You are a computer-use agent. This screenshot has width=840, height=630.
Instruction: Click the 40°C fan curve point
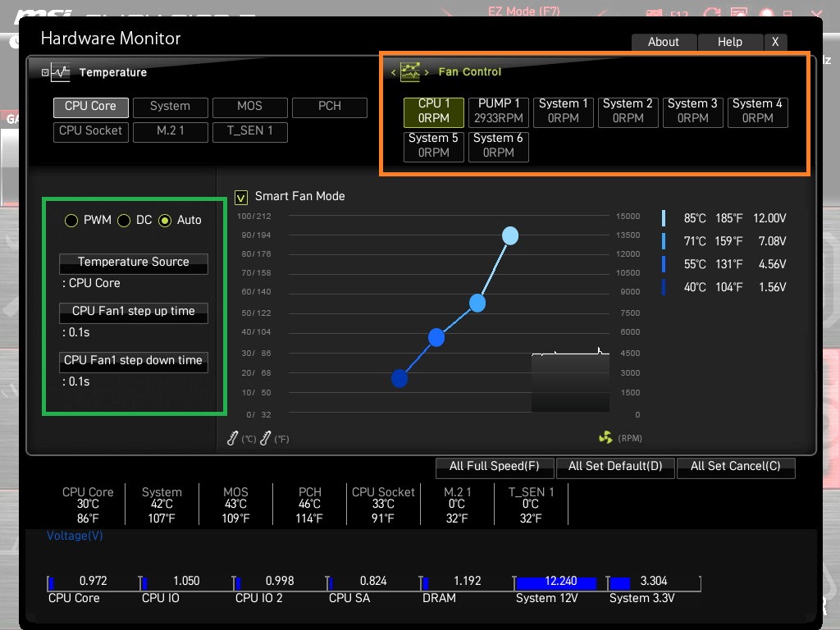[399, 378]
